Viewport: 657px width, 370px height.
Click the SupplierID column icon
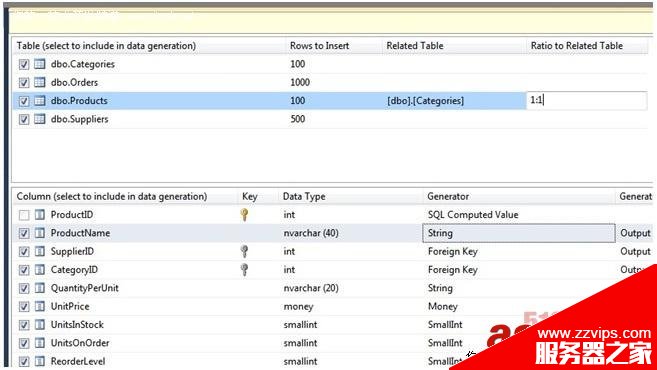(x=40, y=252)
